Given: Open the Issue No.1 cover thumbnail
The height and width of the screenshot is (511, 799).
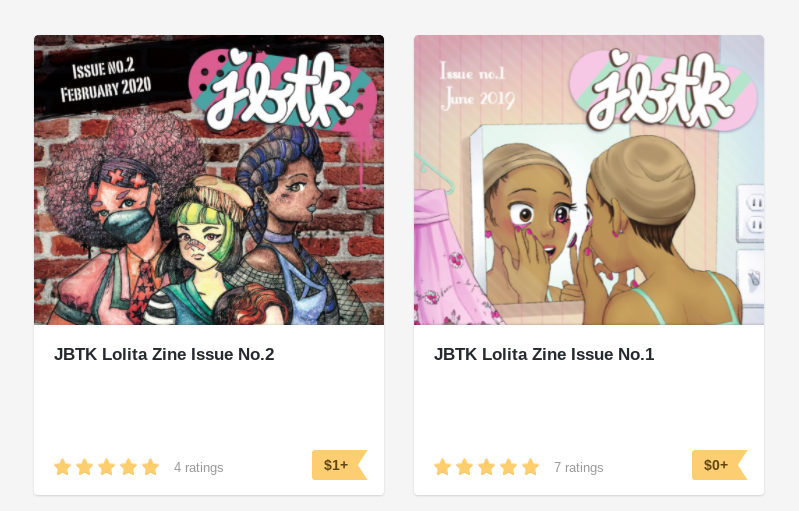Looking at the screenshot, I should coord(589,180).
